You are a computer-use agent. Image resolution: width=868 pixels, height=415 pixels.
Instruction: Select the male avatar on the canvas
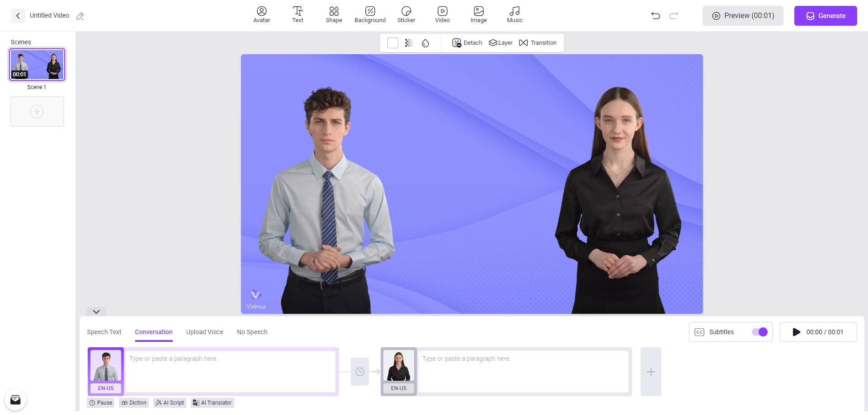click(x=326, y=201)
